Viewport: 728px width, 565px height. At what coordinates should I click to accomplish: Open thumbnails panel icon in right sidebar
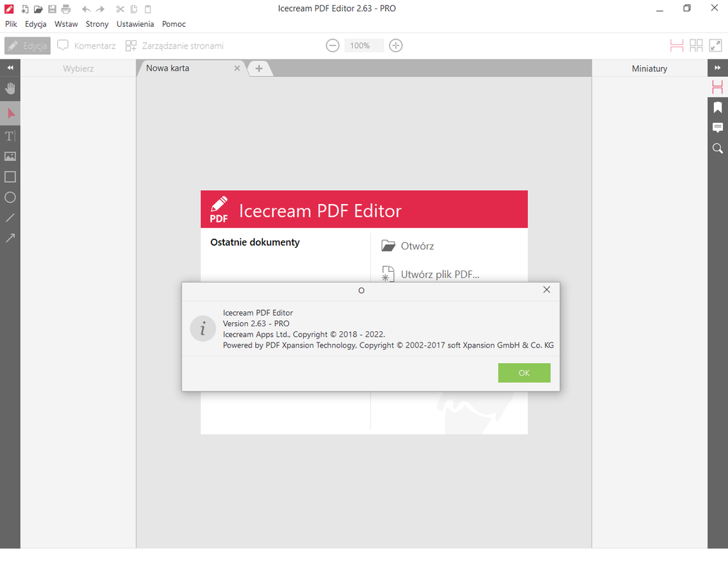(x=717, y=87)
